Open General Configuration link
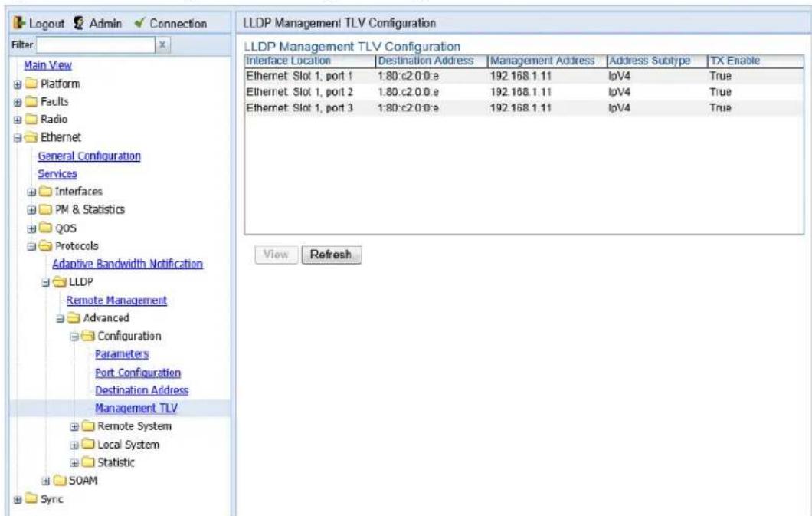 coord(89,156)
